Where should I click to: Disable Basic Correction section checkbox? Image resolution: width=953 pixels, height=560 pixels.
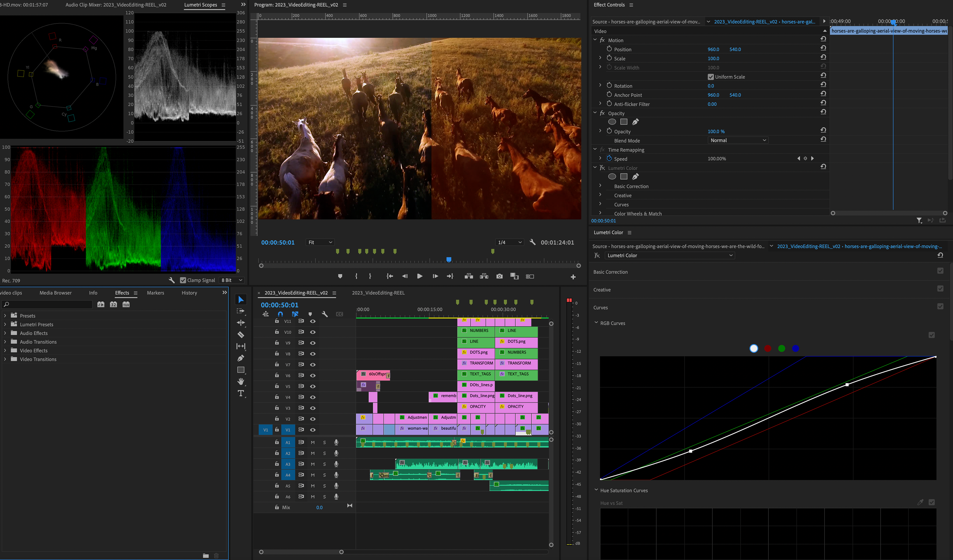[940, 271]
